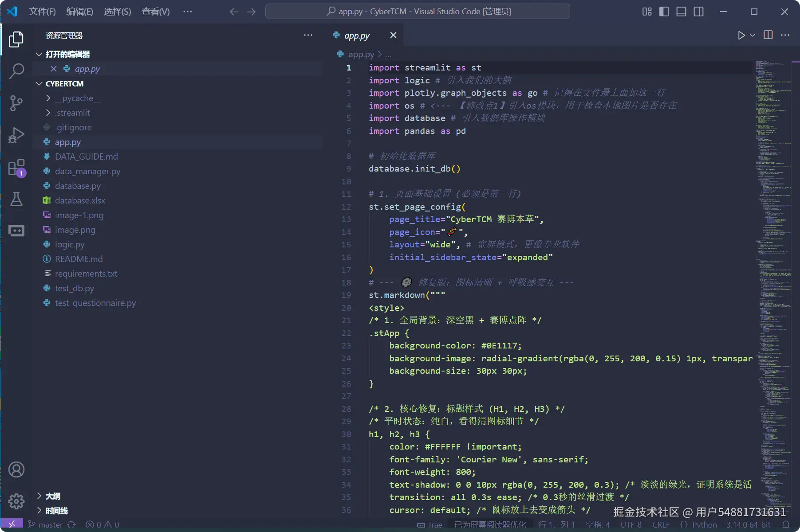Toggle the primary sidebar visibility
Screen dimensions: 800x532
(664, 12)
